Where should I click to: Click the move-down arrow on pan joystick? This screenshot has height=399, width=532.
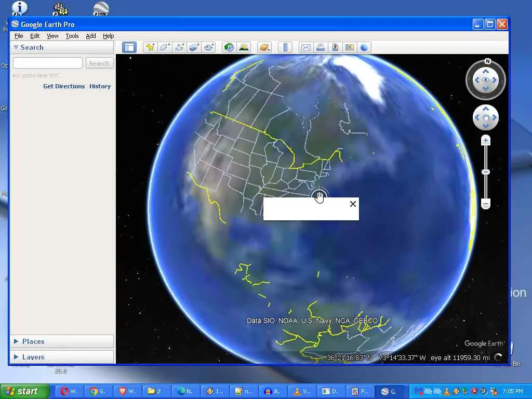[486, 126]
